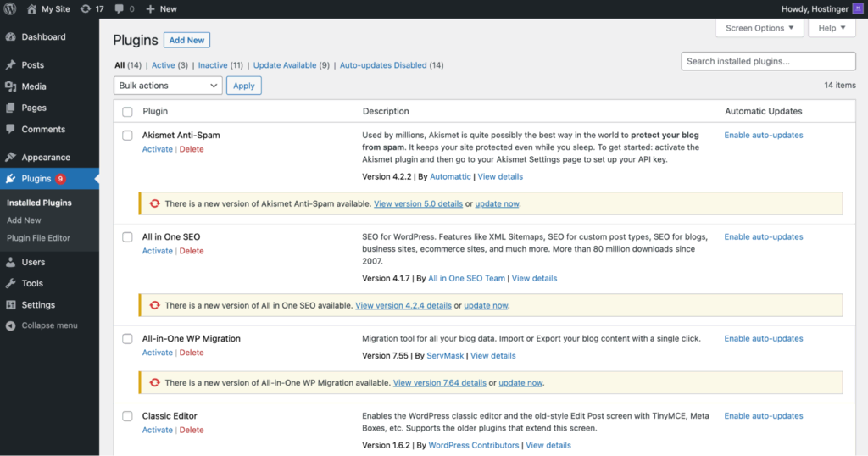Open Appearance via paintbrush icon
The height and width of the screenshot is (456, 868).
10,158
